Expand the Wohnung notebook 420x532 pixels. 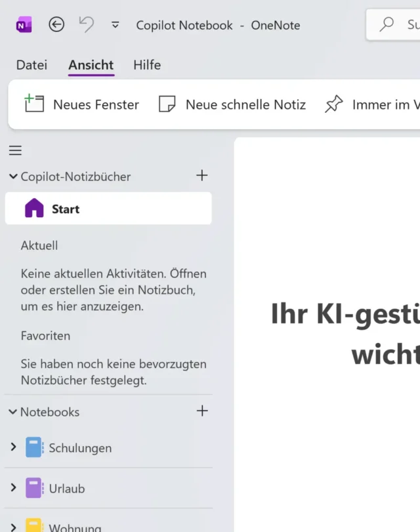pyautogui.click(x=13, y=527)
